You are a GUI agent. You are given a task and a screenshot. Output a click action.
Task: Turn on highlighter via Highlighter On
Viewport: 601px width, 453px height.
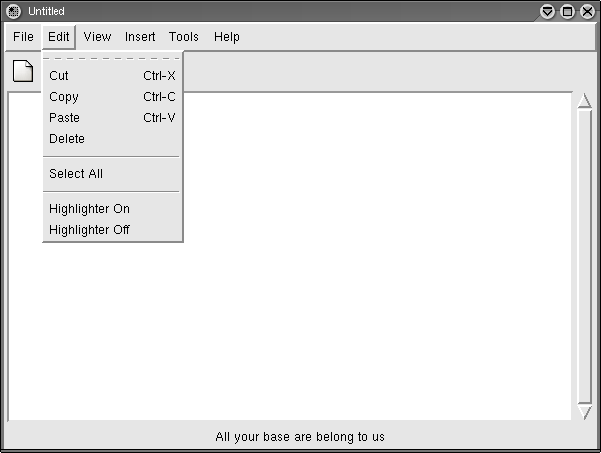(111, 208)
